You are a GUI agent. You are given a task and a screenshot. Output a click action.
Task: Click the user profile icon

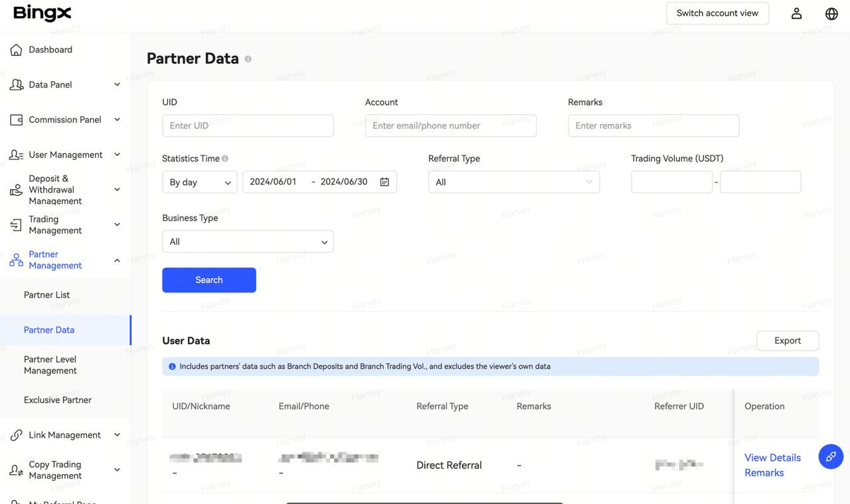click(x=796, y=13)
